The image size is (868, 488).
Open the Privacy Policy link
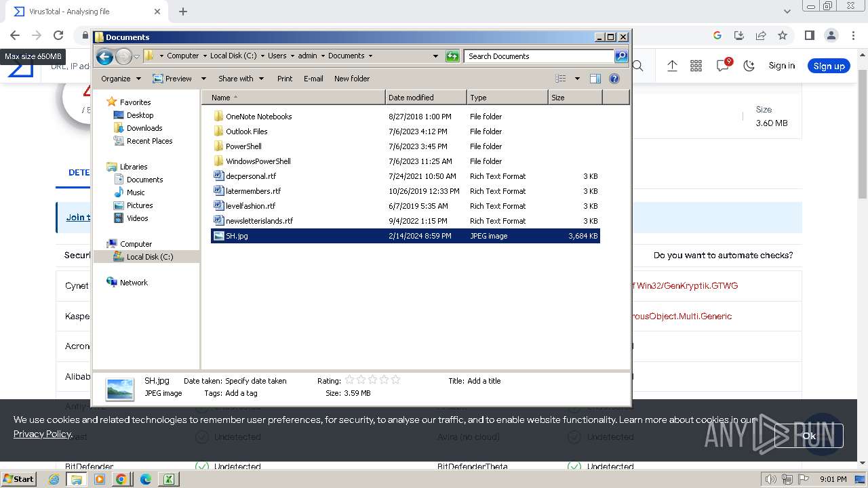point(42,434)
